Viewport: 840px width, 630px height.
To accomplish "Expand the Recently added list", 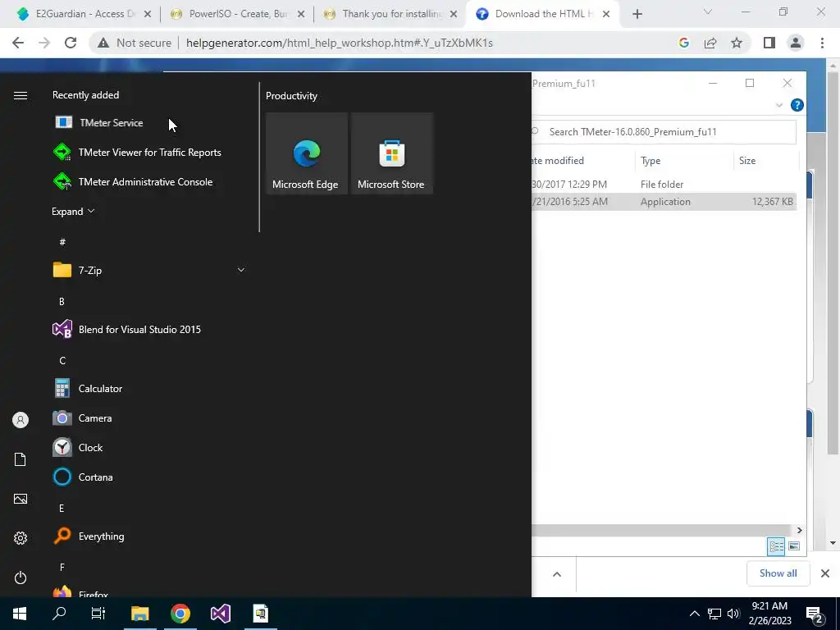I will click(x=73, y=212).
